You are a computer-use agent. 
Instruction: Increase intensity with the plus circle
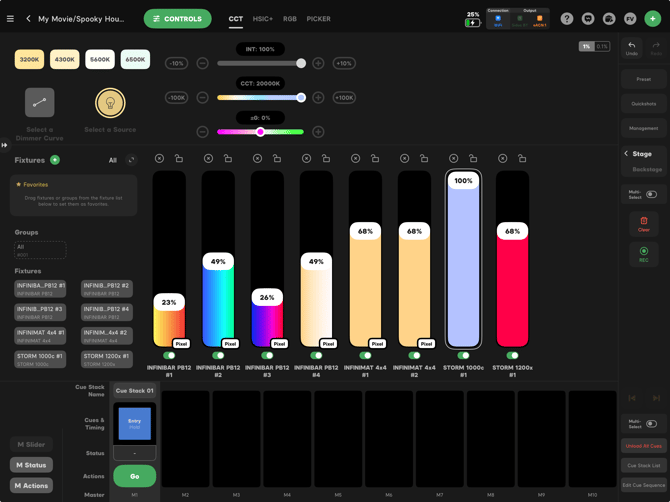(318, 63)
